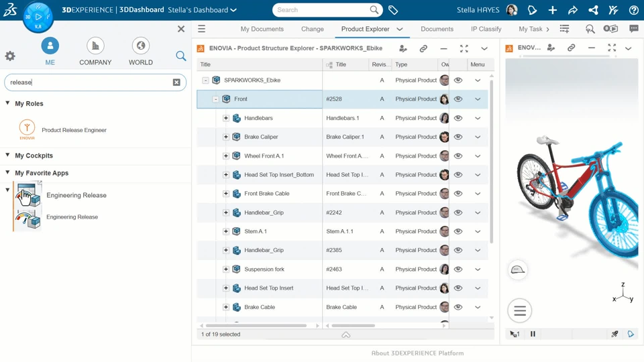The image size is (644, 362).
Task: Expand the bottom panel chevron under the table
Action: [x=346, y=335]
